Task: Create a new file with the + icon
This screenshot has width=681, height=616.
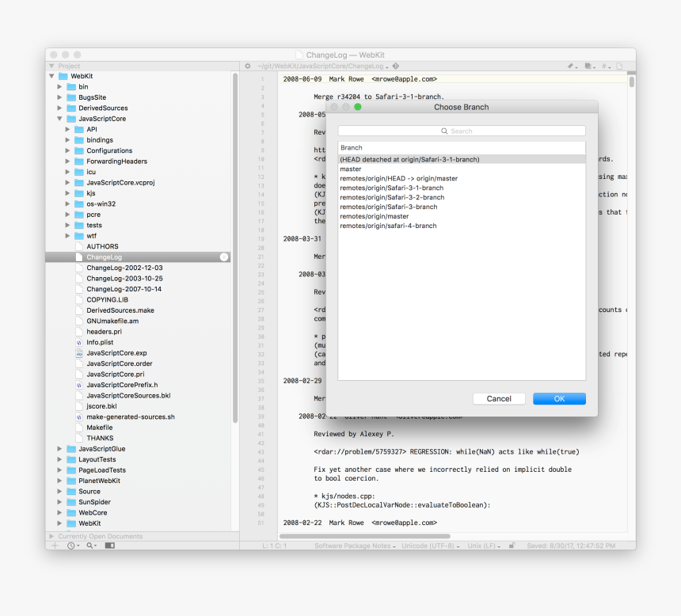Action: [54, 545]
